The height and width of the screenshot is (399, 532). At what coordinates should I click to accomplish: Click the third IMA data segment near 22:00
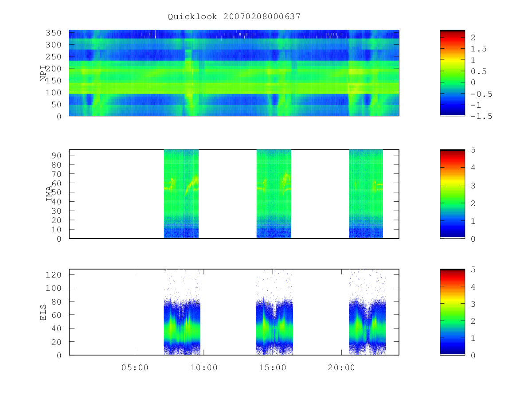[x=366, y=194]
